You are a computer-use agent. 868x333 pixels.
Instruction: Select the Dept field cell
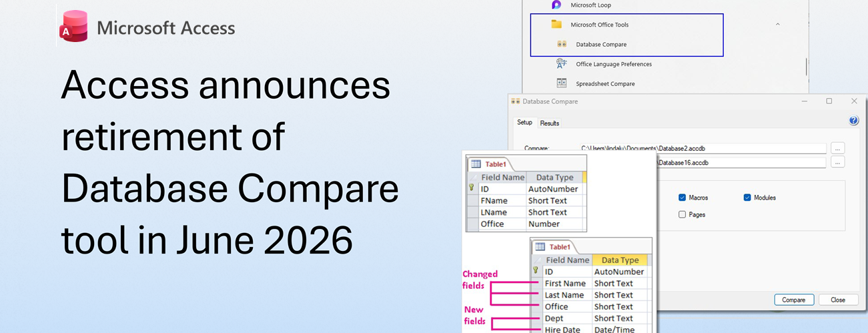[566, 318]
